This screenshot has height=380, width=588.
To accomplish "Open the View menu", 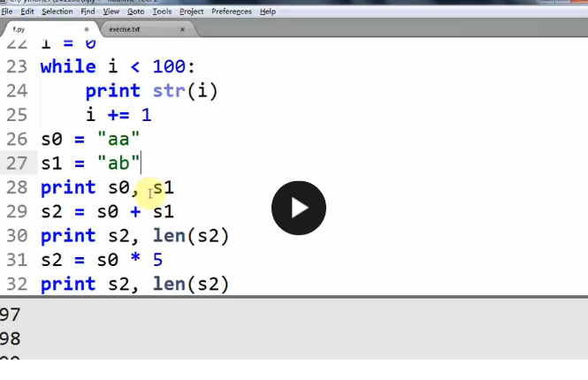I will click(x=111, y=11).
